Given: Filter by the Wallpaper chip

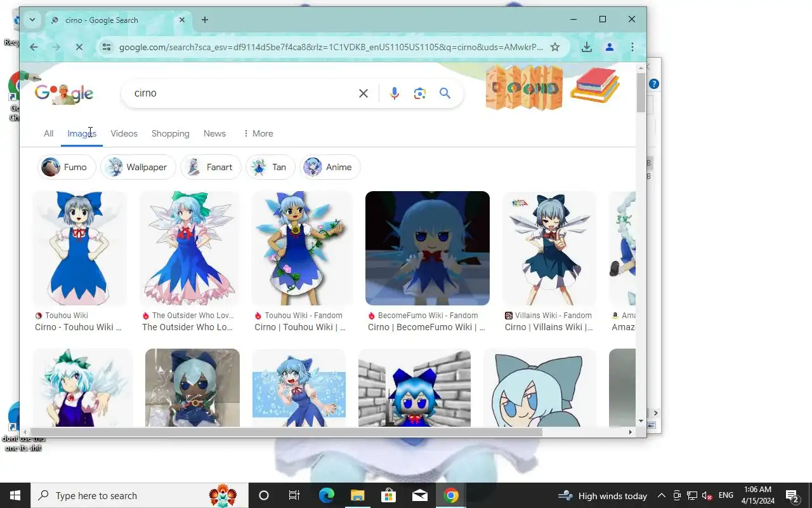Looking at the screenshot, I should pos(138,167).
